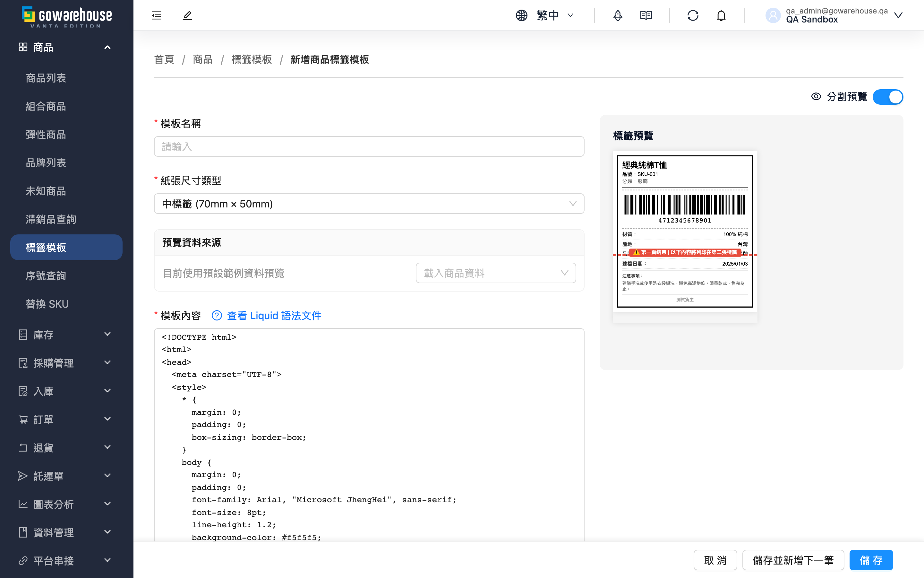Collapse the 商品 menu chevron

[108, 47]
